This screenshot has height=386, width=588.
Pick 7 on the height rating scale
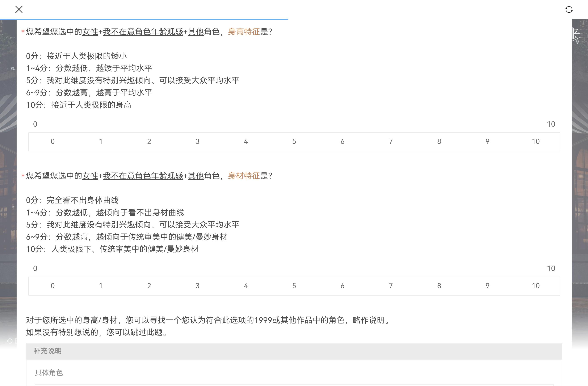click(x=391, y=141)
